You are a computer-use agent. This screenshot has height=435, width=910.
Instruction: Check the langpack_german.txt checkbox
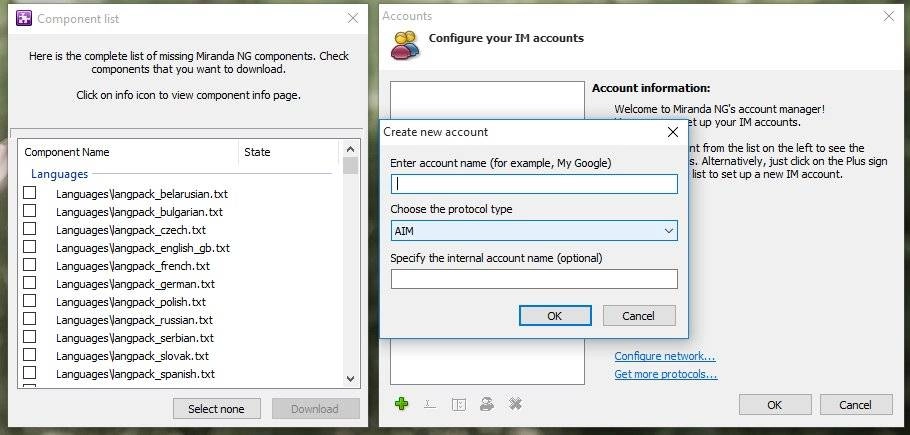(30, 282)
